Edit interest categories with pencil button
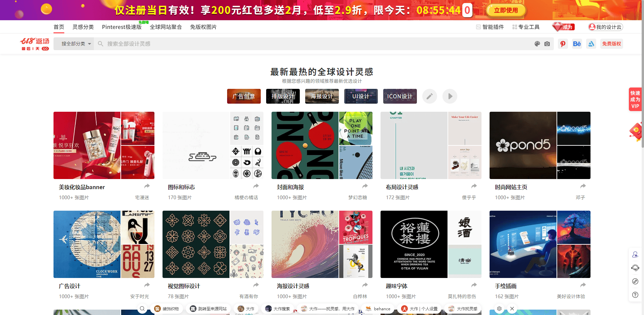This screenshot has height=315, width=644. pos(430,96)
